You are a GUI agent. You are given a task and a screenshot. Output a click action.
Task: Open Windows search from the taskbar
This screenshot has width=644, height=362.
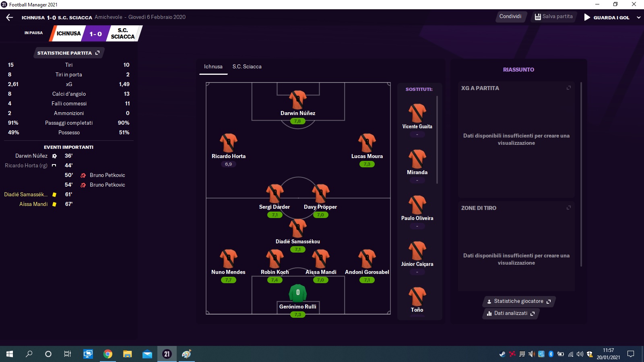[29, 354]
